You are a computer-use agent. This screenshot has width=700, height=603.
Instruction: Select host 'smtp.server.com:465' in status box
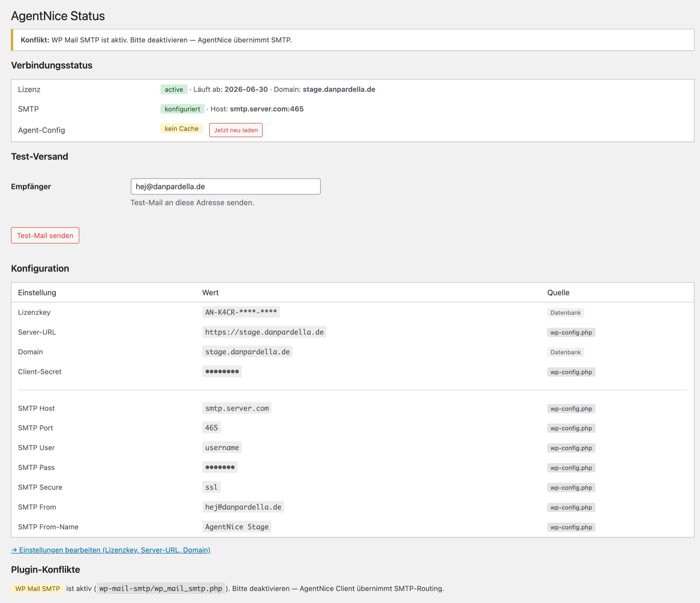[x=267, y=109]
